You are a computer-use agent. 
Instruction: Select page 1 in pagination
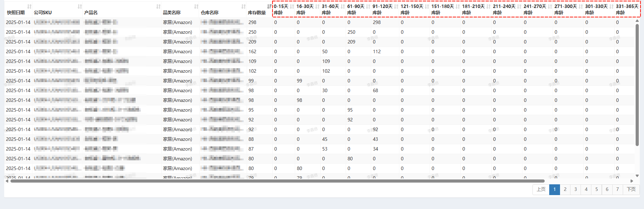[554, 189]
